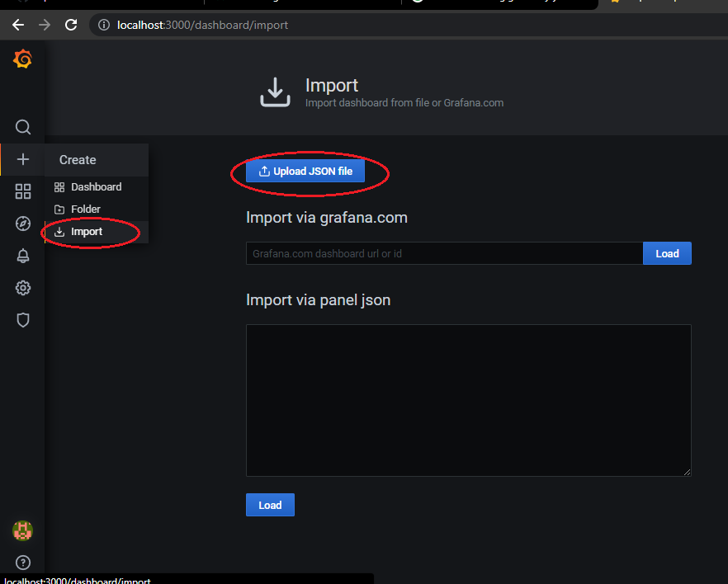Viewport: 728px width, 584px height.
Task: Click the bottom Load button for panel json
Action: 270,504
